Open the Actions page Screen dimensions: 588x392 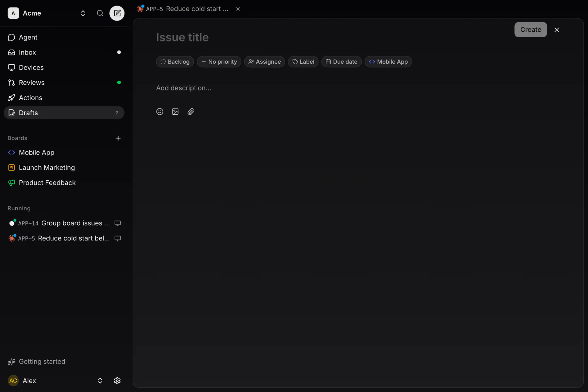[64, 98]
